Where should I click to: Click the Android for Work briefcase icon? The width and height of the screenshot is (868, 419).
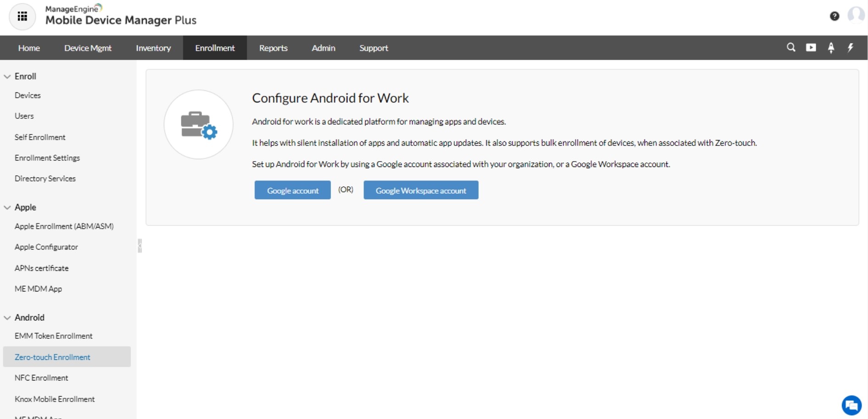click(198, 124)
